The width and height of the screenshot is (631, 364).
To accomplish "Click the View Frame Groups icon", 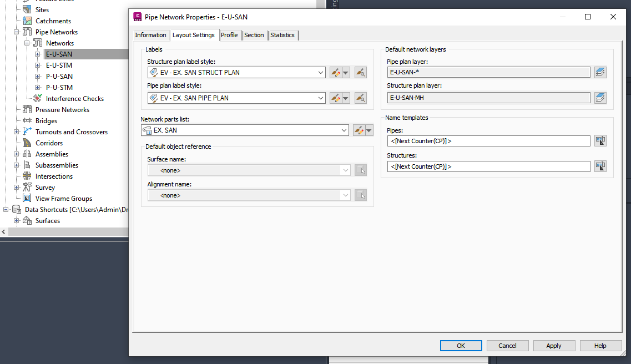I will pyautogui.click(x=27, y=198).
